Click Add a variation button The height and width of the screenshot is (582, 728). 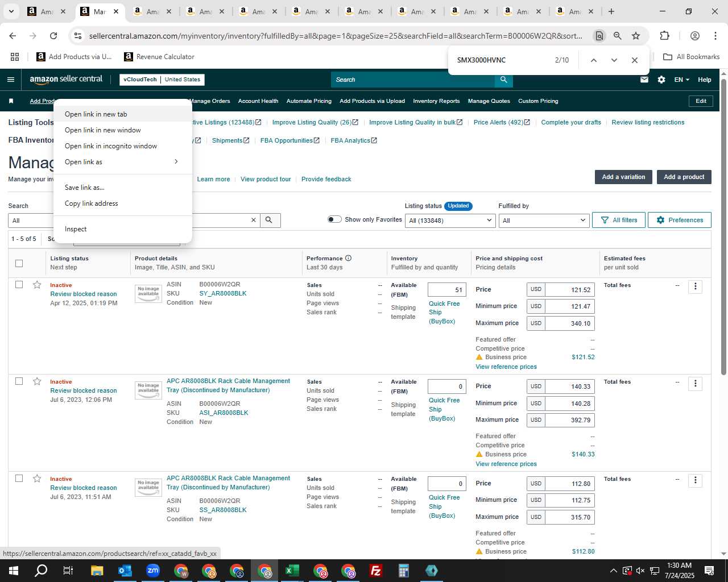[x=623, y=177]
